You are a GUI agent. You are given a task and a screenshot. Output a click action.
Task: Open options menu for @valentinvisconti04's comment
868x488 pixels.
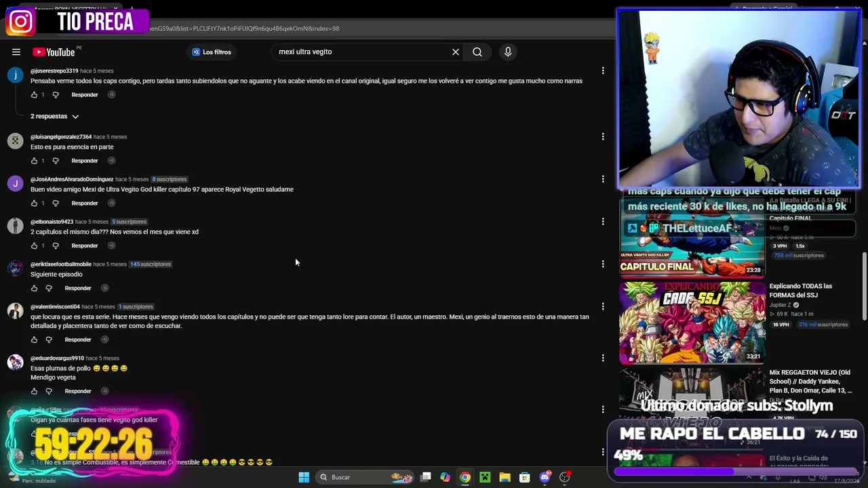[603, 307]
